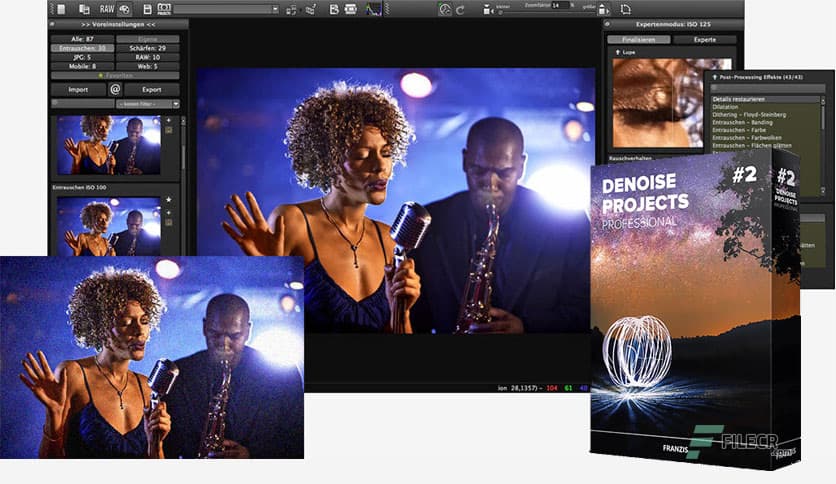
Task: Open the histogram icon in the toolbar
Action: pyautogui.click(x=373, y=9)
